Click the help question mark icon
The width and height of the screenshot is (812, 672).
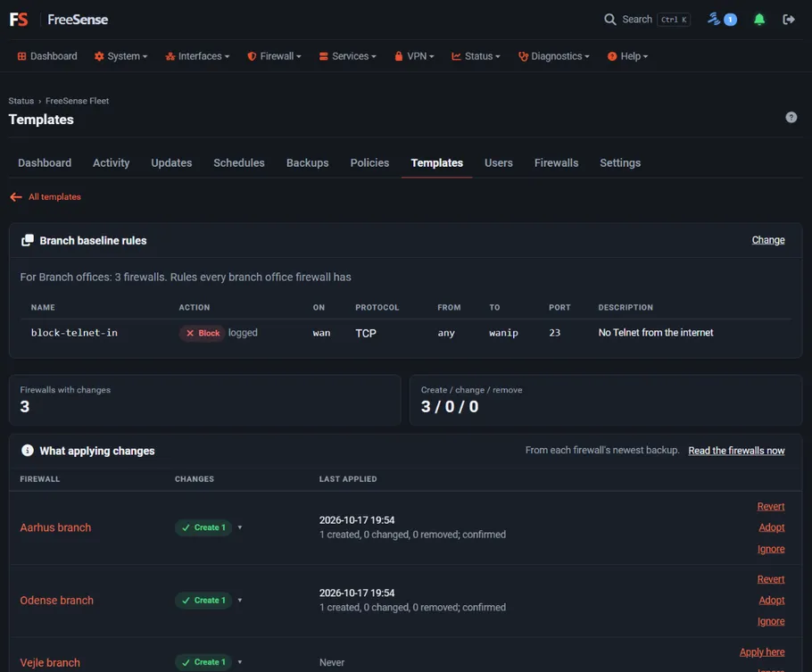pyautogui.click(x=791, y=117)
